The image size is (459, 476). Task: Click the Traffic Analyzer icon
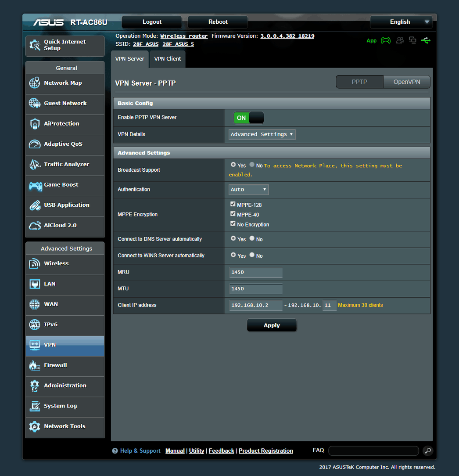[35, 164]
